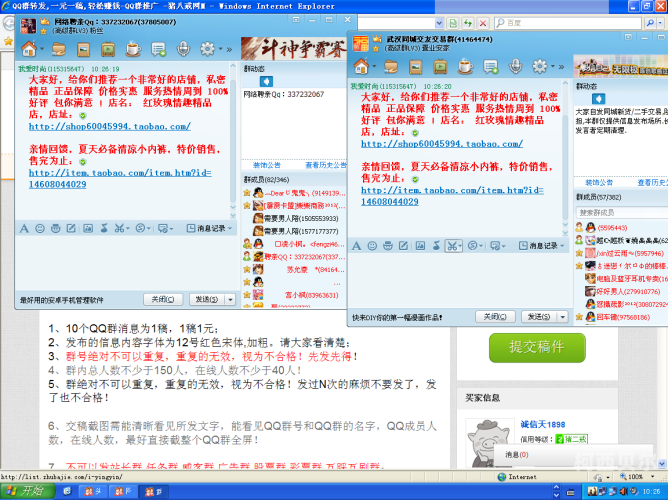Click coffee cup icon in 武汉同城 window
The width and height of the screenshot is (668, 500).
(465, 67)
